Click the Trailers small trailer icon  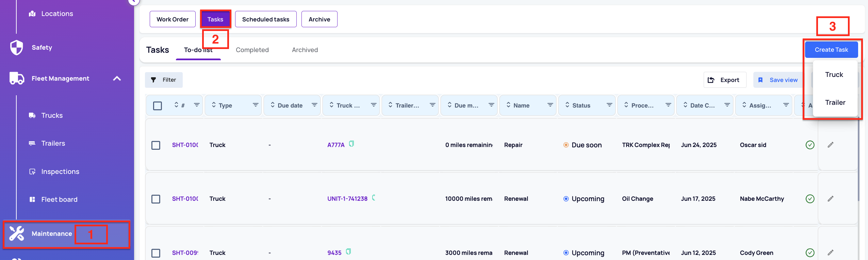(32, 143)
